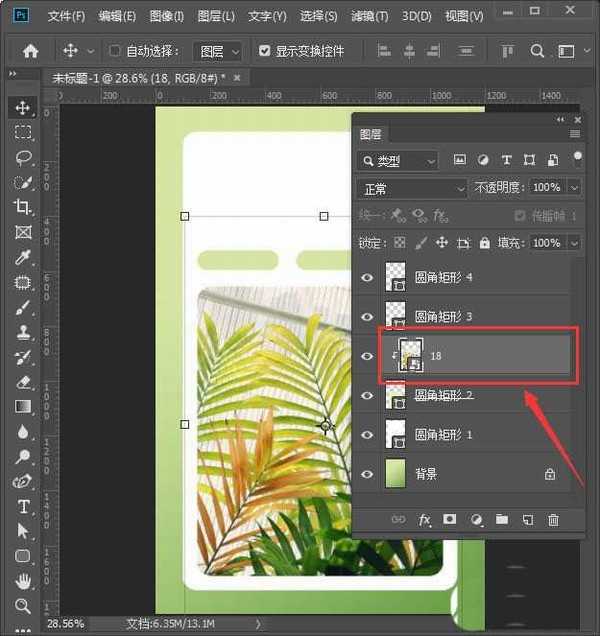Open the 图层(L) menu
This screenshot has width=600, height=636.
[216, 17]
